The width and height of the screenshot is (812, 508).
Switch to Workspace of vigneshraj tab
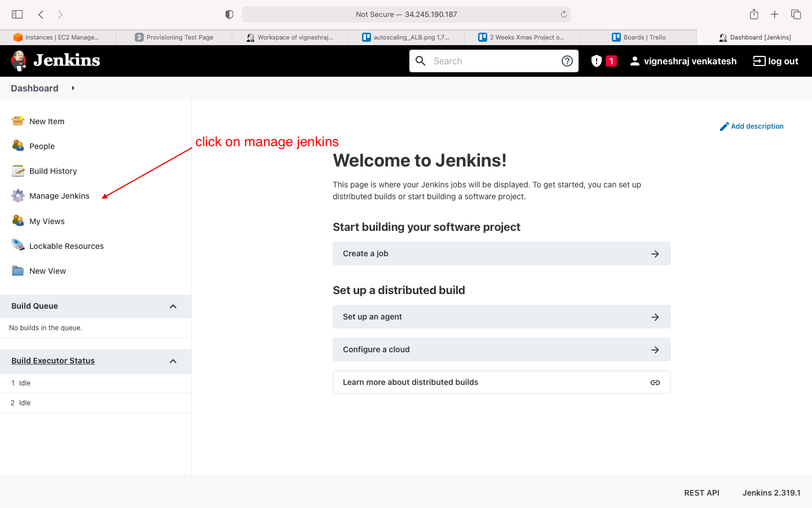point(290,37)
